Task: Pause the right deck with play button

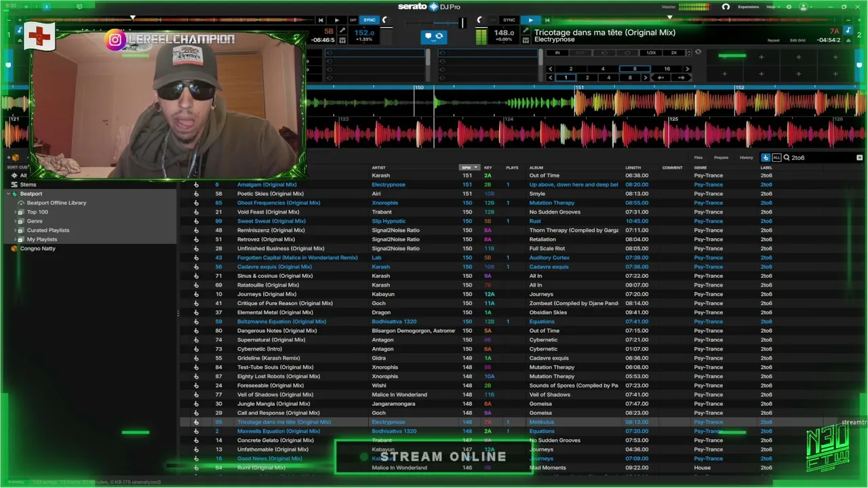Action: 531,20
